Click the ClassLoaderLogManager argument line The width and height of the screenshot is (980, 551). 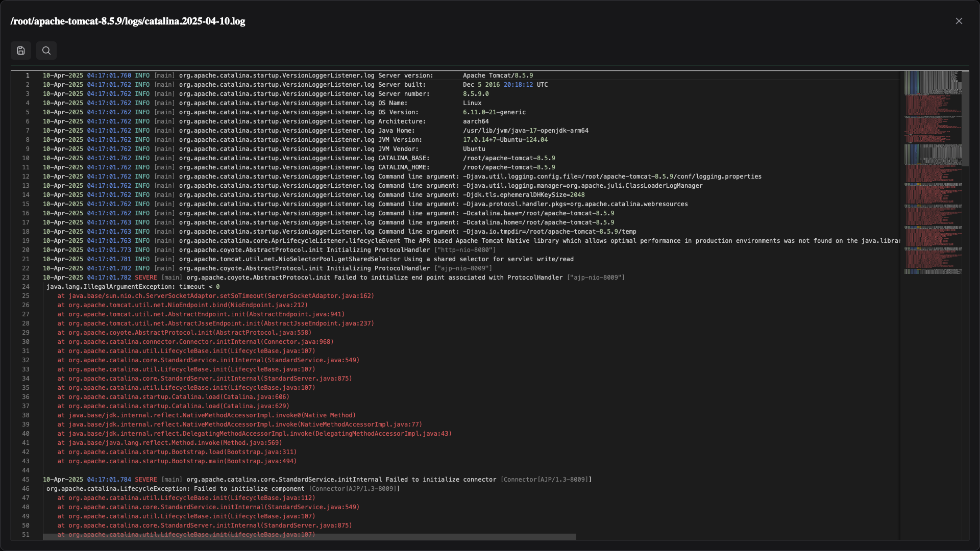point(583,186)
